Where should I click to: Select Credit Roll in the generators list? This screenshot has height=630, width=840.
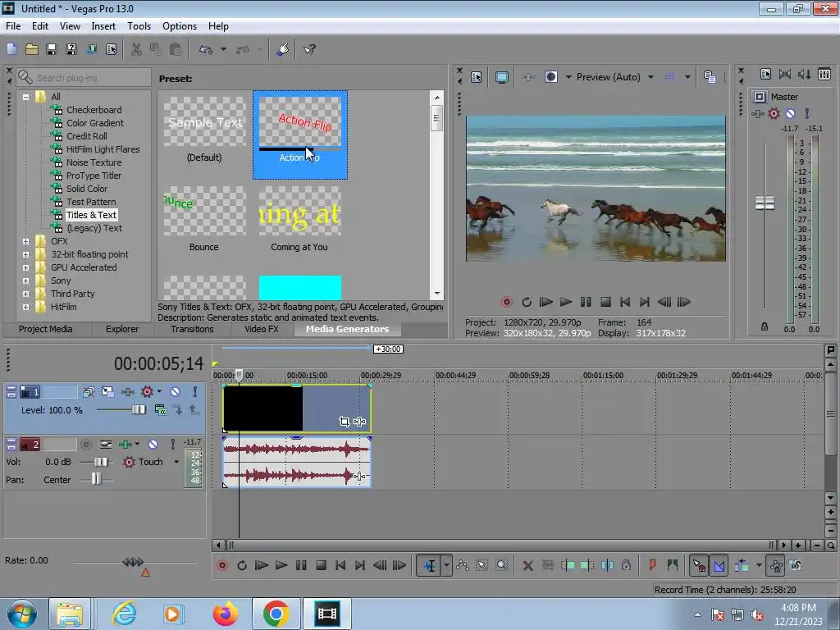(87, 136)
